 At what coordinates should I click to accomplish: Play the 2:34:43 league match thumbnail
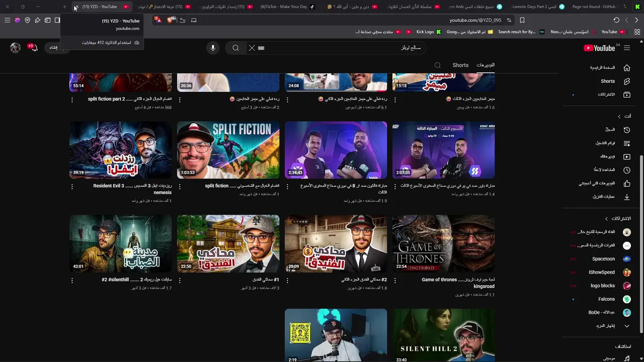pos(336,150)
